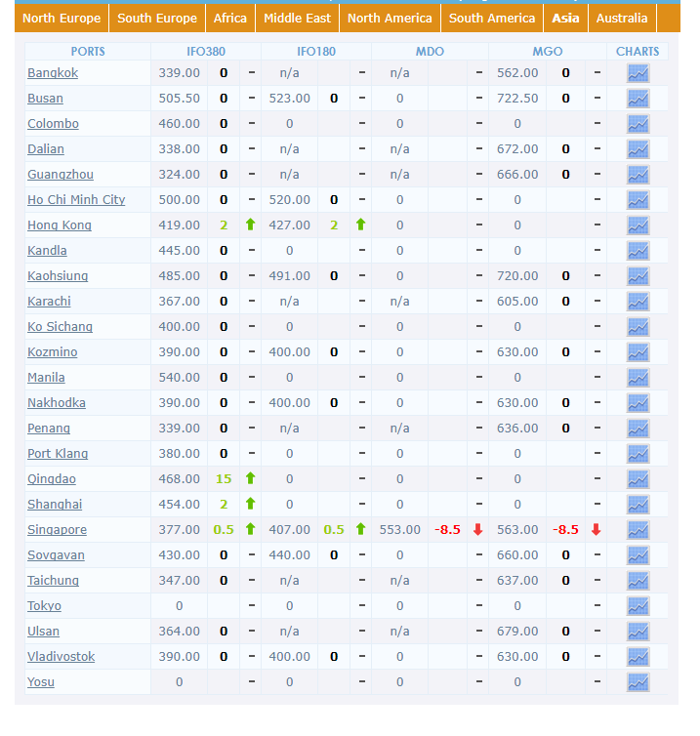The height and width of the screenshot is (736, 700).
Task: Open the Singapore port link
Action: point(57,529)
